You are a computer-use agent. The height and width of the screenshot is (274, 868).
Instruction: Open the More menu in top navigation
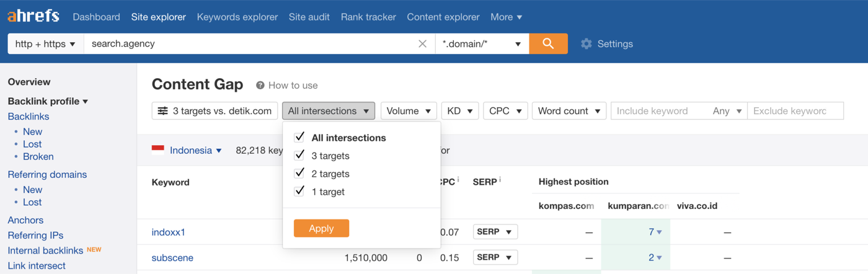[x=506, y=17]
